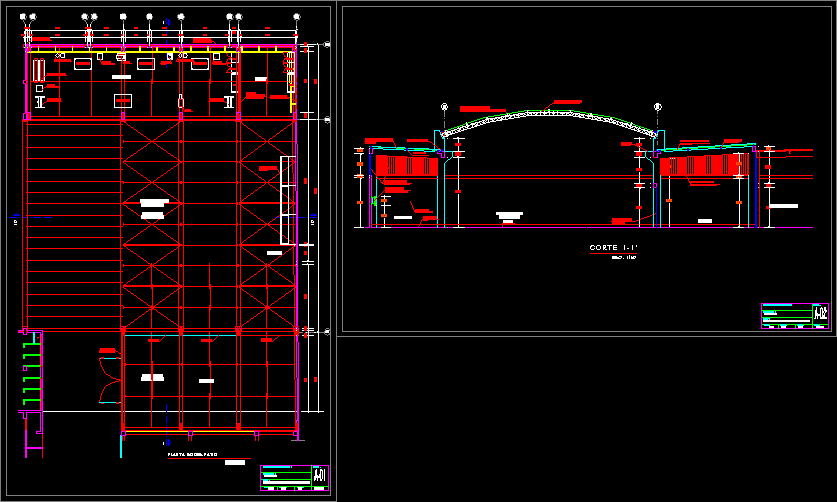
Task: Select the right grid bubble above section arch
Action: pos(657,106)
